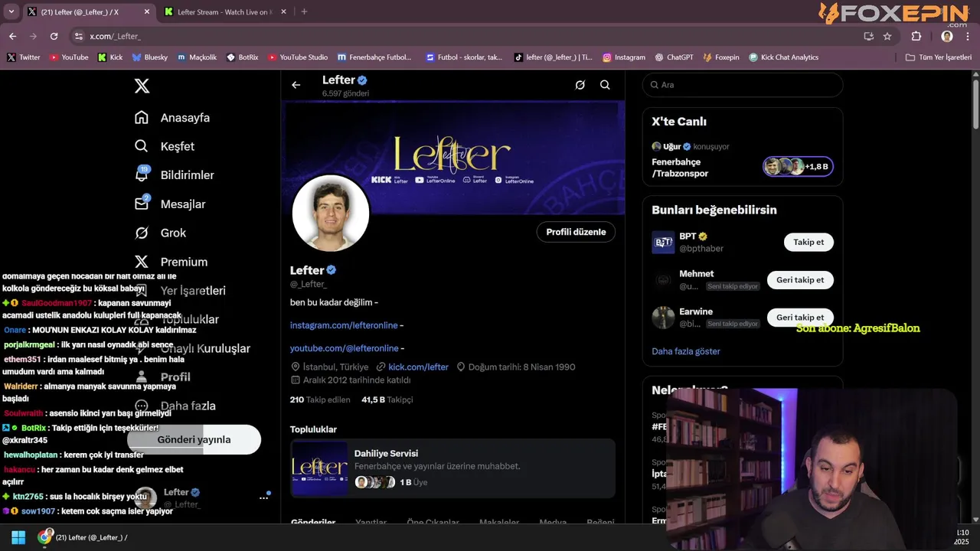The height and width of the screenshot is (551, 980).
Task: Open instagram.com/lefteronline link
Action: click(x=344, y=325)
